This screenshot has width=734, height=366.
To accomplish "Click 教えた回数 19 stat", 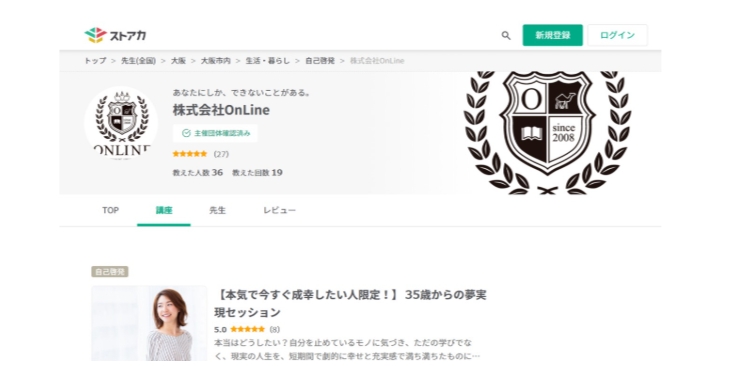I will click(x=257, y=173).
